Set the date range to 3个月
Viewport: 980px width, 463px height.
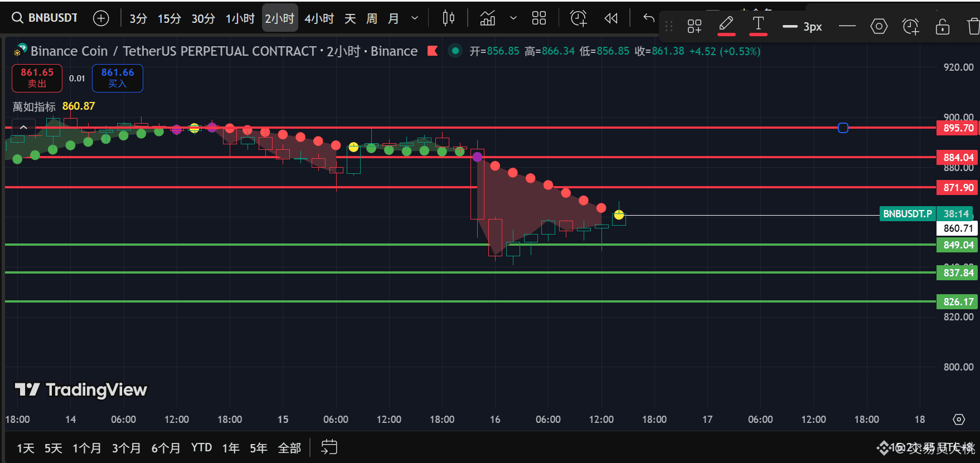[x=127, y=448]
